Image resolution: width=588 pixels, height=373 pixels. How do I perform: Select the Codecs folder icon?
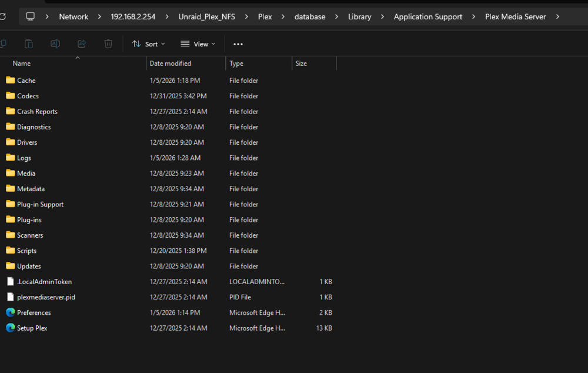tap(11, 96)
